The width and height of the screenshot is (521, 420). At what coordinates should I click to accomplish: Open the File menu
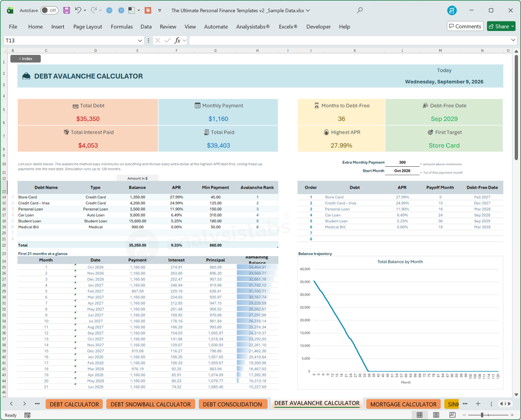[x=13, y=26]
